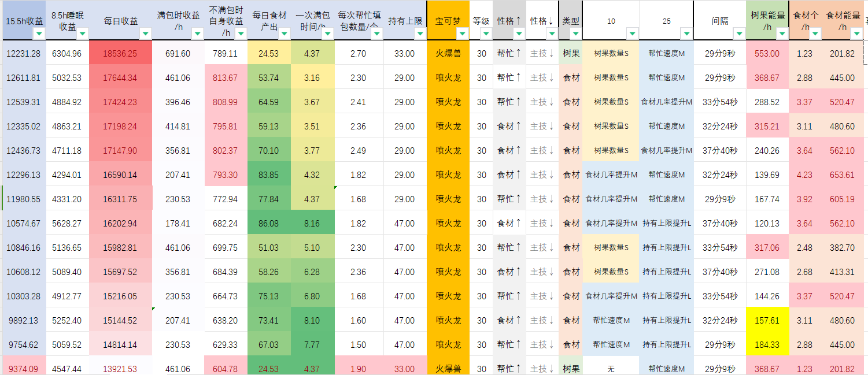Open the 类型 column filter dropdown
The height and width of the screenshot is (375, 868).
(x=575, y=34)
